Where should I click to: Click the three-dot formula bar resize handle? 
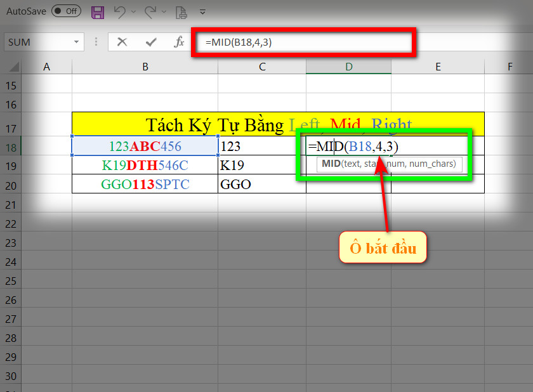96,42
